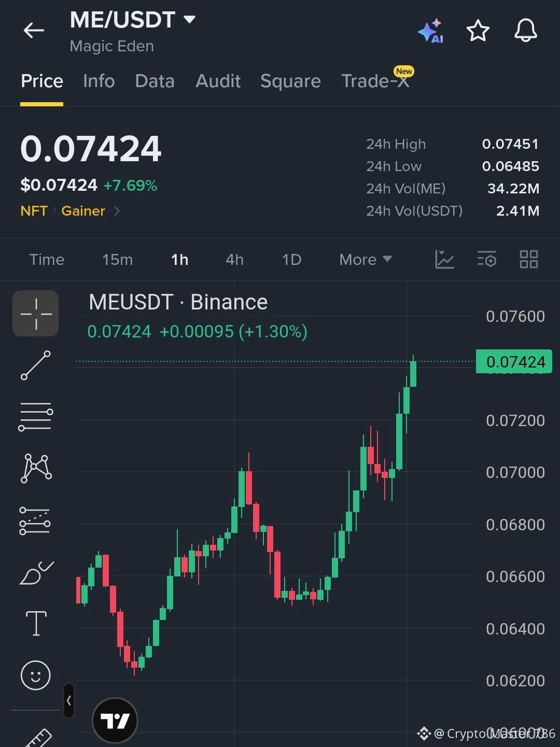This screenshot has height=747, width=560.
Task: Select the ruler measure tool
Action: (x=39, y=738)
